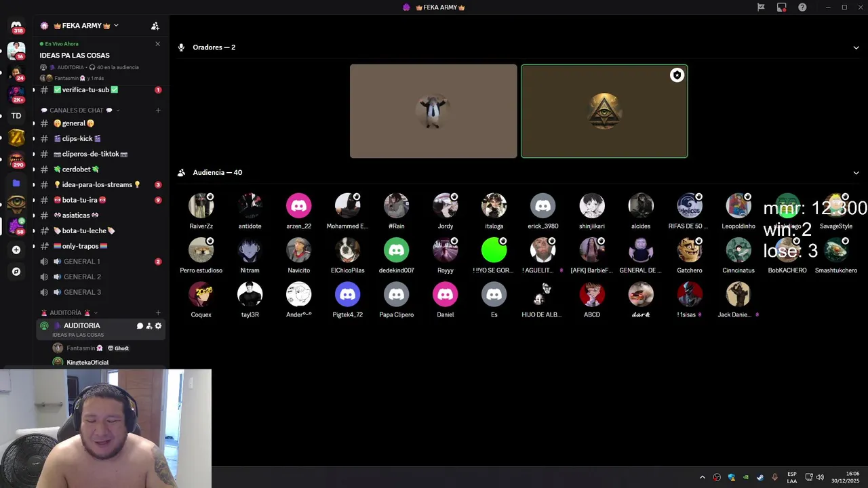Collapse the Audiencia section chevron
This screenshot has width=868, height=488.
pyautogui.click(x=856, y=173)
